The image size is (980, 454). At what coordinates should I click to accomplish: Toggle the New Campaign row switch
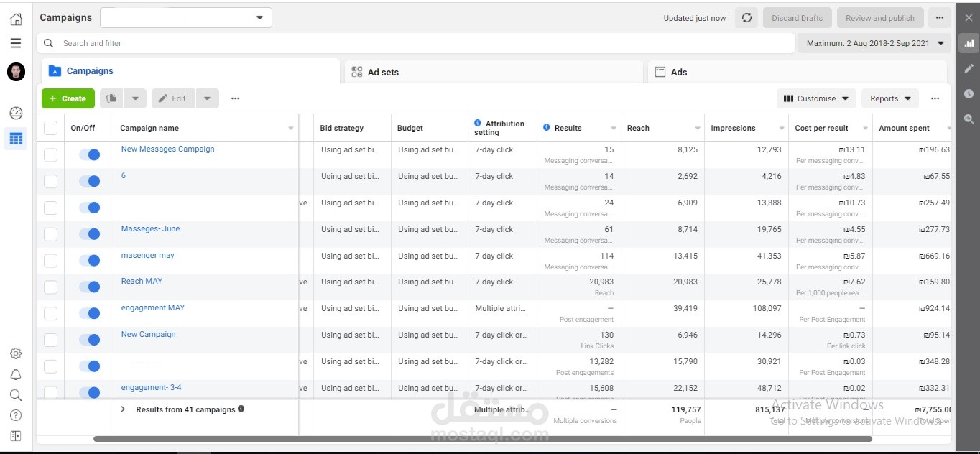(89, 340)
